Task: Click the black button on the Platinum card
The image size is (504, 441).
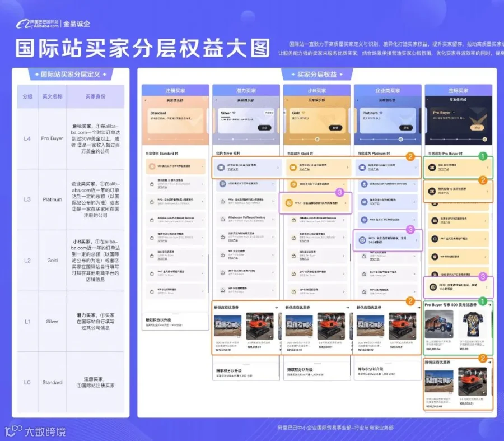Action: pos(406,128)
